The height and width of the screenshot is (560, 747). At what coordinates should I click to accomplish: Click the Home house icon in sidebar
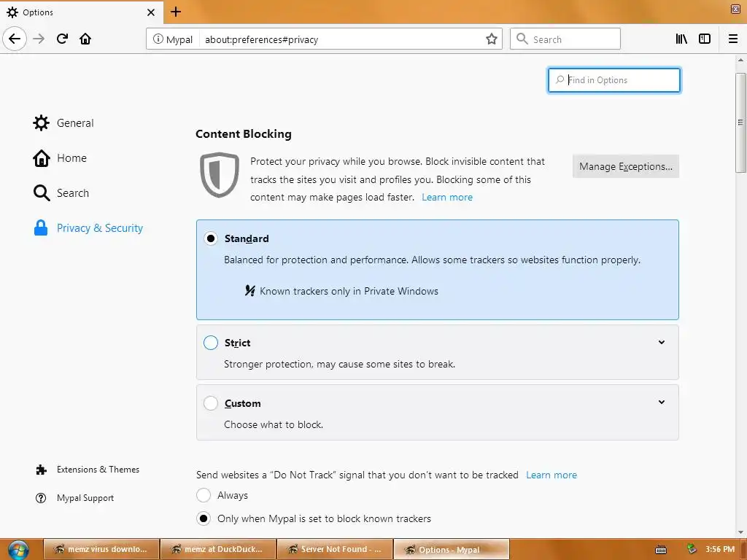pyautogui.click(x=42, y=158)
